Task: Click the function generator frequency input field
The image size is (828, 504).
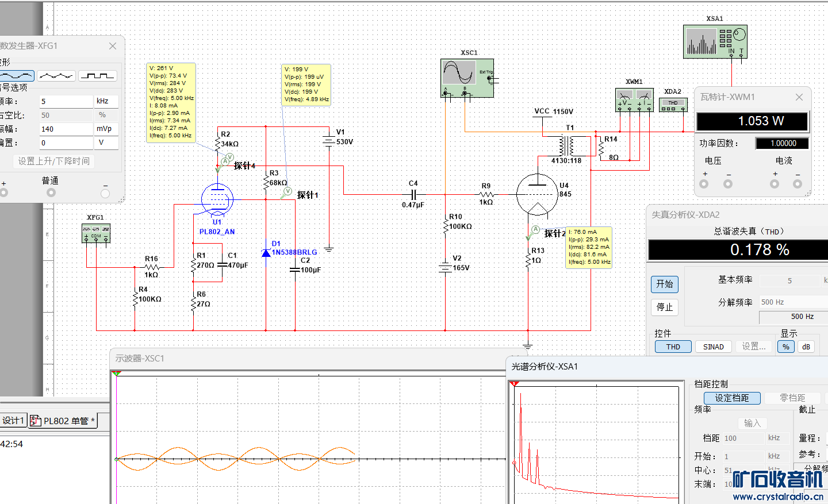Action: point(66,101)
